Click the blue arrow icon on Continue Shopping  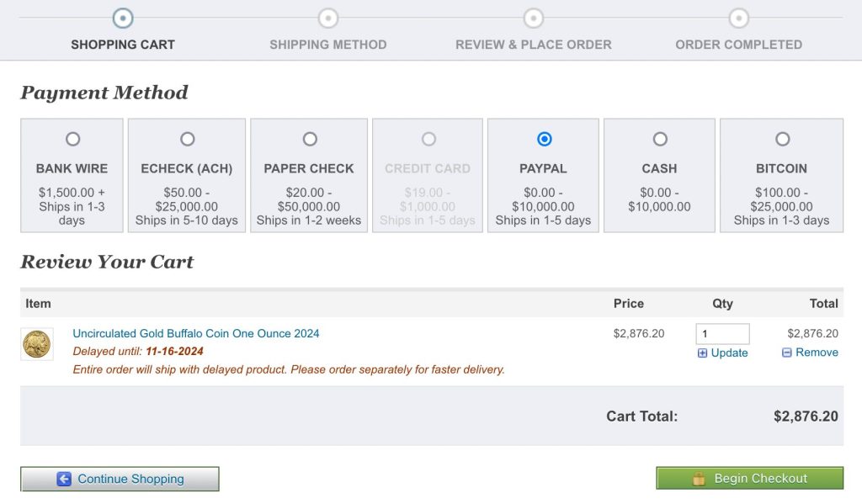pyautogui.click(x=64, y=479)
